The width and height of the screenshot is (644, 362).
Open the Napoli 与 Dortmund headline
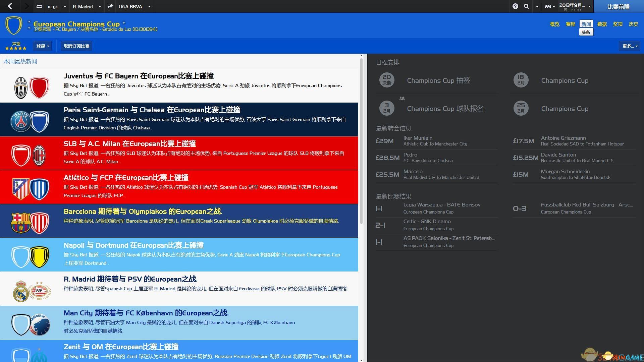[133, 245]
